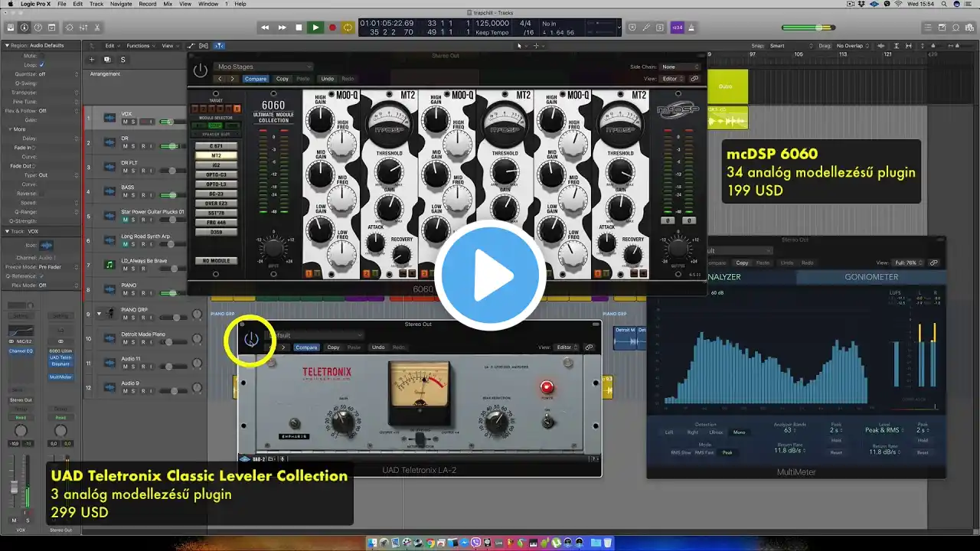Open the Moo Stages preset dropdown
The height and width of the screenshot is (551, 980).
pos(264,67)
